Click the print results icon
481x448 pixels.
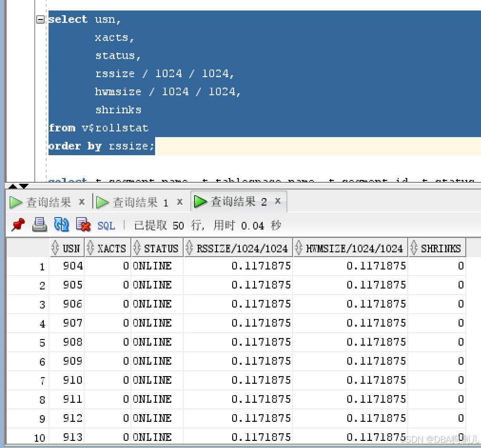40,225
